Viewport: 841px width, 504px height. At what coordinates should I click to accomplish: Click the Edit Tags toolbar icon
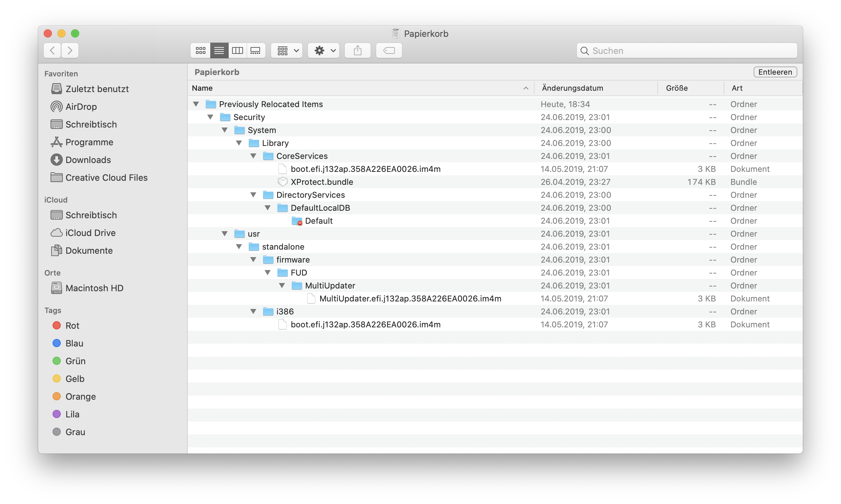pos(389,51)
